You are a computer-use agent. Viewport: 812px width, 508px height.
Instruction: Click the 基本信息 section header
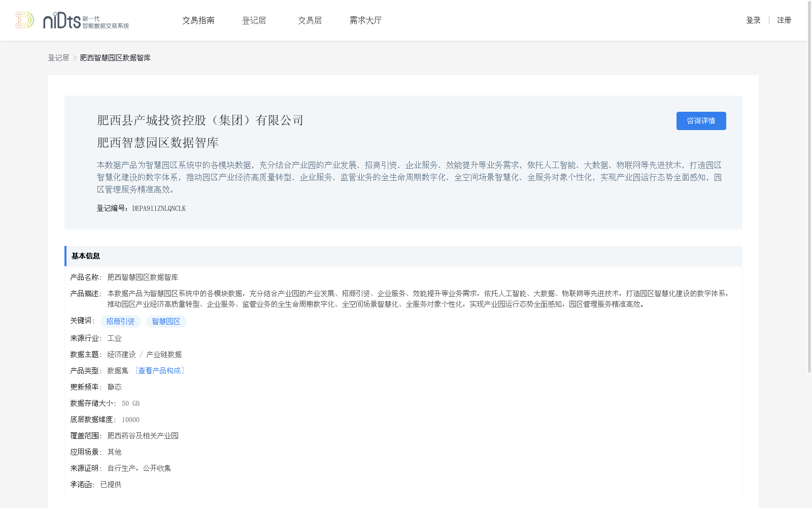(x=403, y=256)
